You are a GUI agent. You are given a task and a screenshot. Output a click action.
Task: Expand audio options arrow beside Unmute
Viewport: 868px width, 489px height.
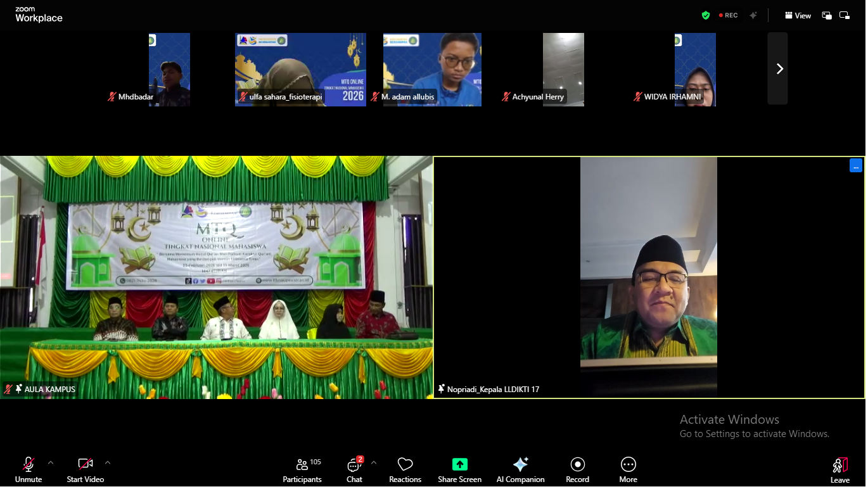point(51,462)
